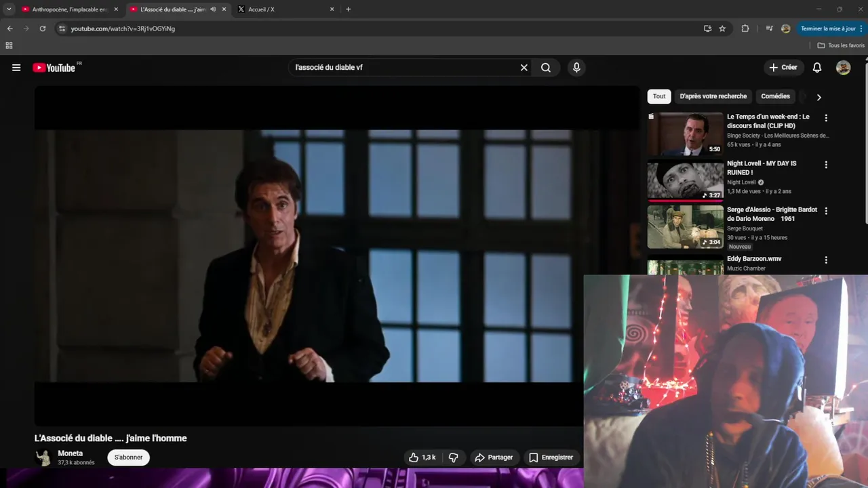Open options for Eddy Barzoon.wmv video
868x488 pixels.
(826, 260)
